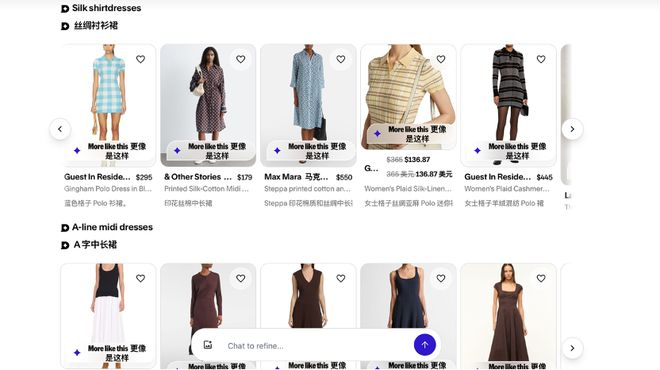Favorite the brown V-neck dress heart
Screen dimensions: 660x370
(x=341, y=278)
